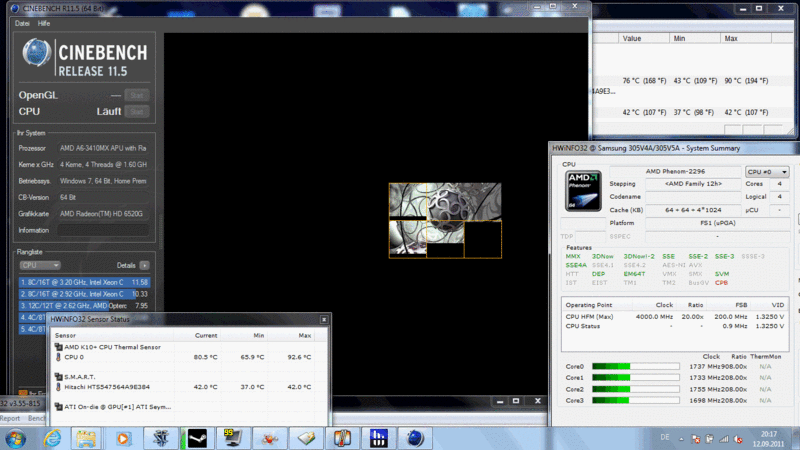Open the monitor app taskbar icon with yellow badge
800x450 pixels.
pyautogui.click(x=233, y=439)
